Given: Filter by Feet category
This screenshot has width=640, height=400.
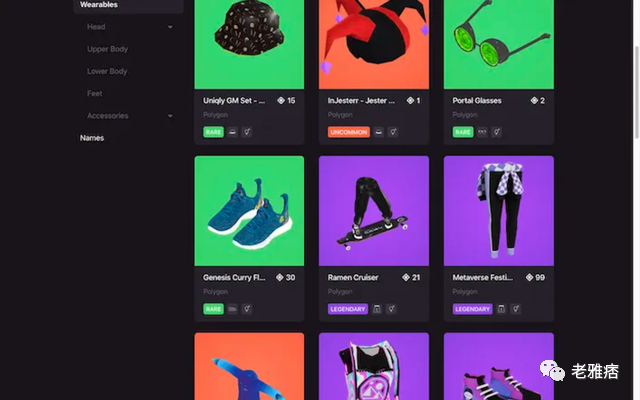Looking at the screenshot, I should 95,93.
